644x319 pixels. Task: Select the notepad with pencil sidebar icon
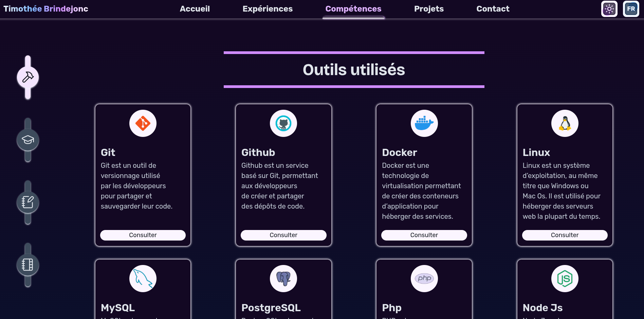28,202
